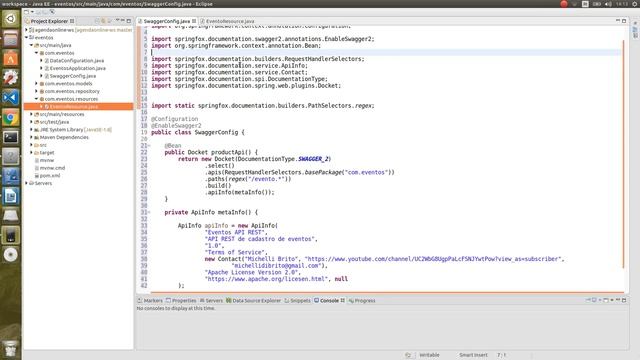Open LibreOffice Writer document icon in dock

[x=11, y=196]
